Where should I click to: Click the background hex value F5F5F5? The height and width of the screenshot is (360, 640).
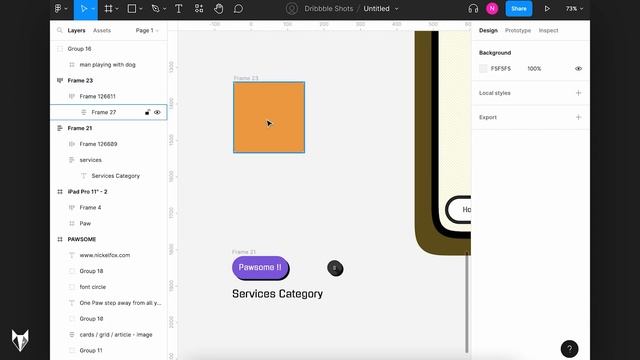pyautogui.click(x=501, y=69)
